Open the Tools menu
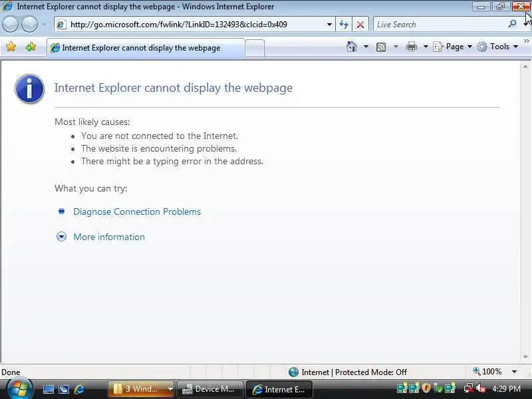 pyautogui.click(x=497, y=47)
